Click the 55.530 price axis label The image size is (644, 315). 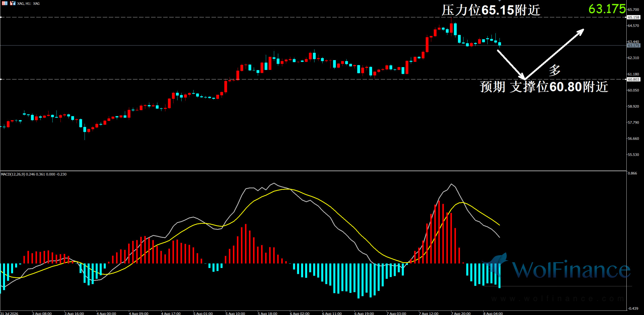click(633, 155)
